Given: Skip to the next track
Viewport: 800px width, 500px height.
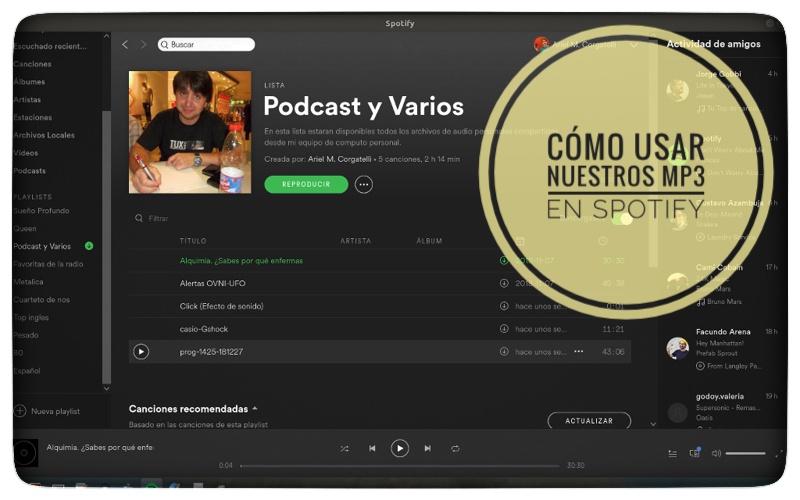Looking at the screenshot, I should pos(428,449).
